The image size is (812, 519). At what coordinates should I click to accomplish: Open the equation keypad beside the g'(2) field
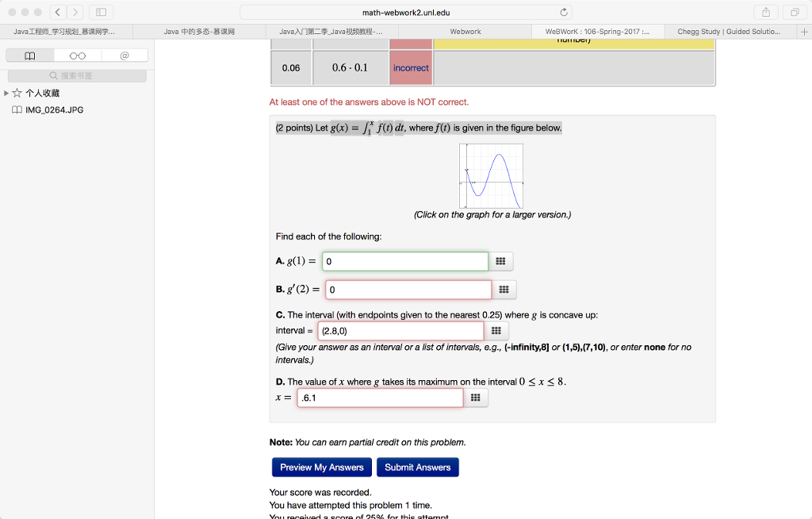click(x=504, y=289)
